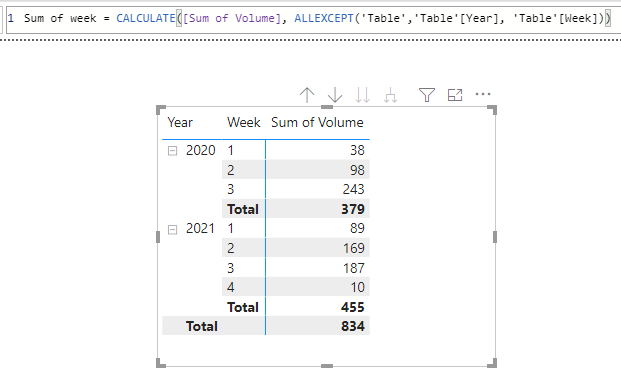
Task: Select value 187 for 2021 week 3
Action: [353, 268]
